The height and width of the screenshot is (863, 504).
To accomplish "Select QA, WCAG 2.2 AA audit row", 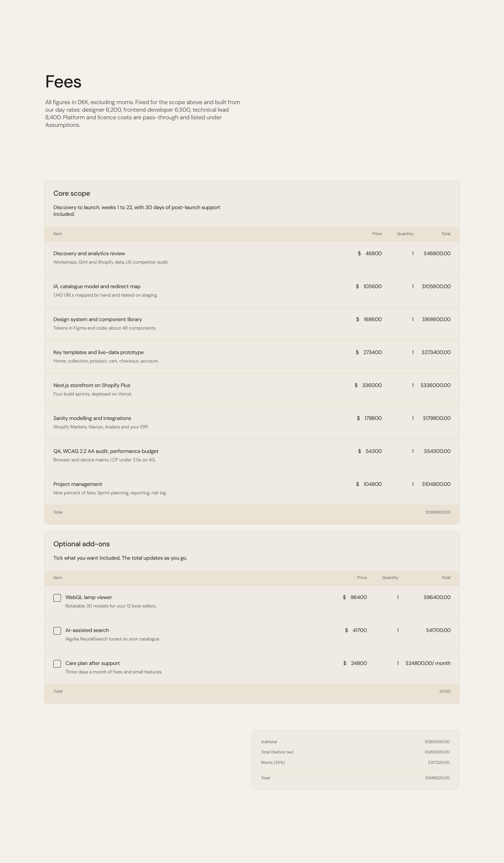I will tap(252, 455).
